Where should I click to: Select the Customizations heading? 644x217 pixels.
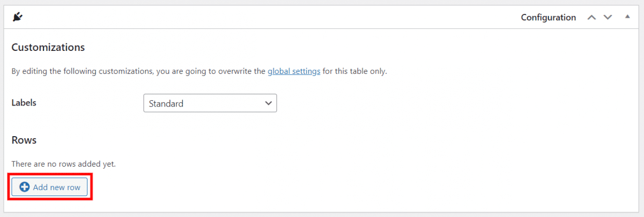48,47
